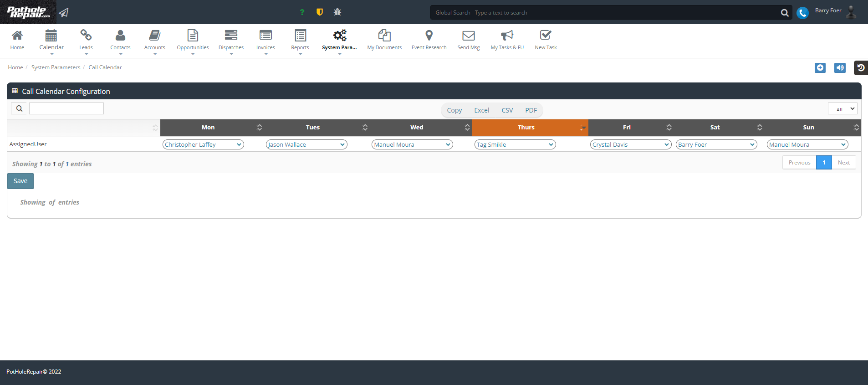
Task: Follow the System Parameters breadcrumb link
Action: click(x=56, y=67)
